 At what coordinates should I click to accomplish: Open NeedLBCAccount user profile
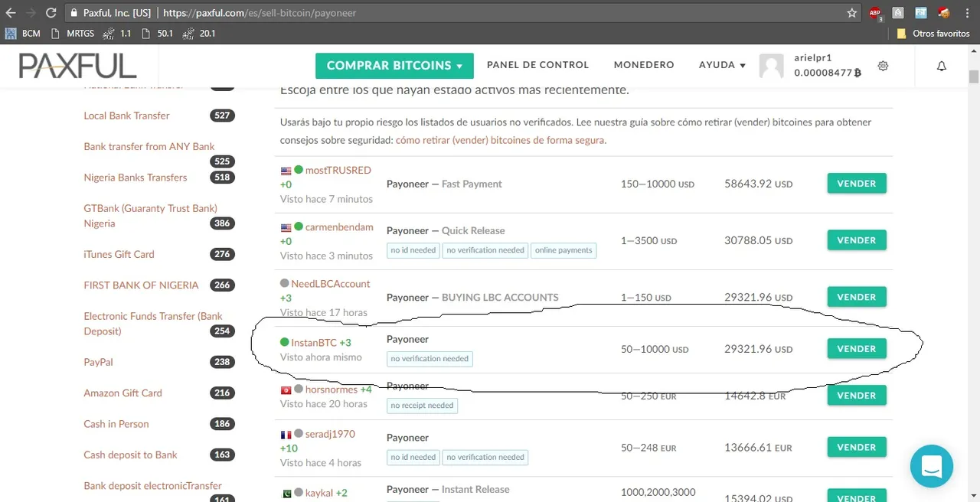pos(331,284)
